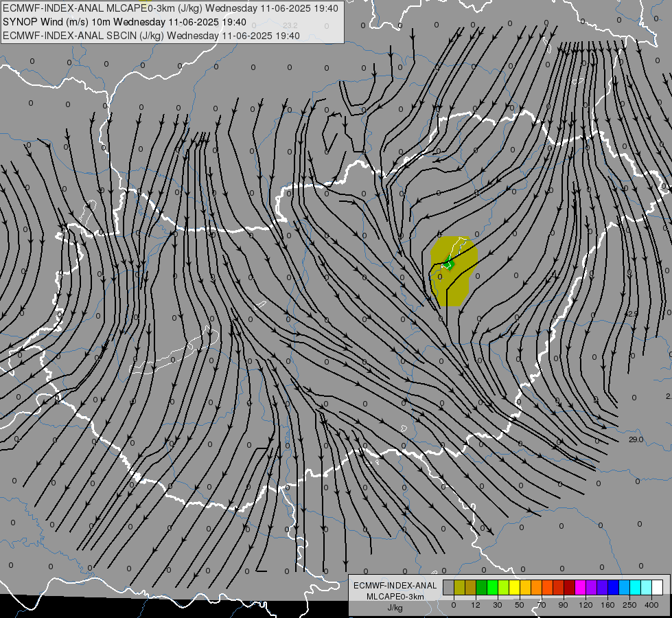The width and height of the screenshot is (672, 618).
Task: Pick the gray legend color swatch
Action: [449, 587]
